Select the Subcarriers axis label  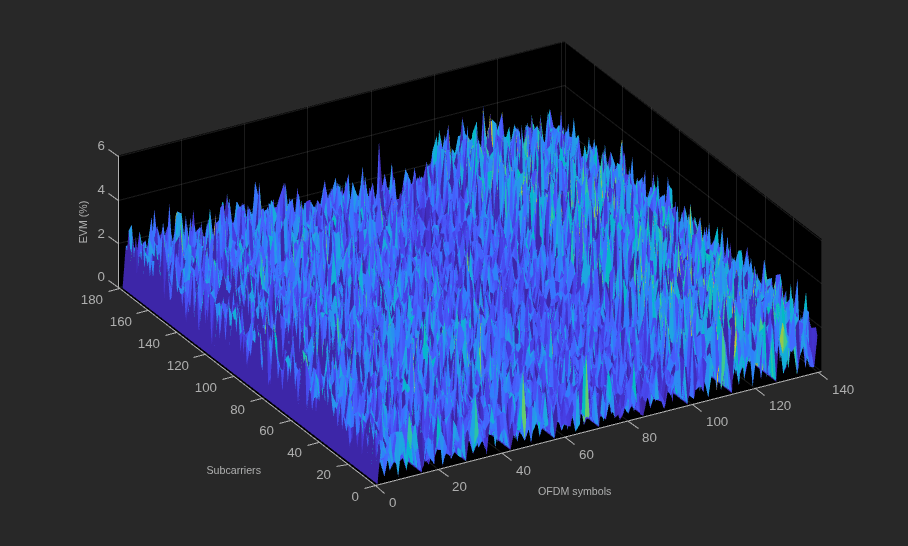[233, 470]
